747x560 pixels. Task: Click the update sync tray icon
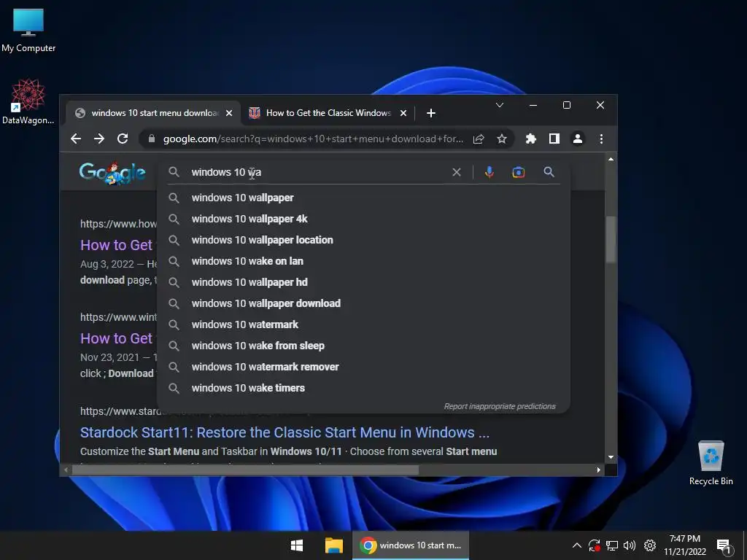tap(594, 545)
